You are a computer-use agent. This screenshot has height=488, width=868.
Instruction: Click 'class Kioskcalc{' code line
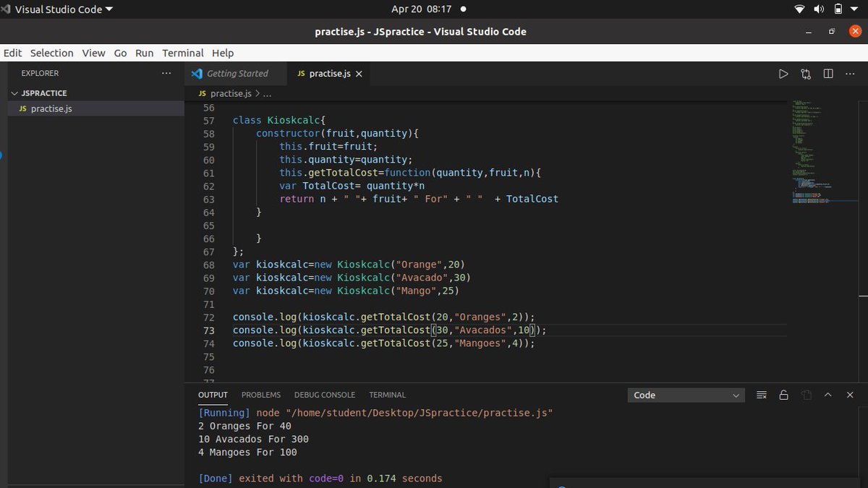pyautogui.click(x=281, y=121)
